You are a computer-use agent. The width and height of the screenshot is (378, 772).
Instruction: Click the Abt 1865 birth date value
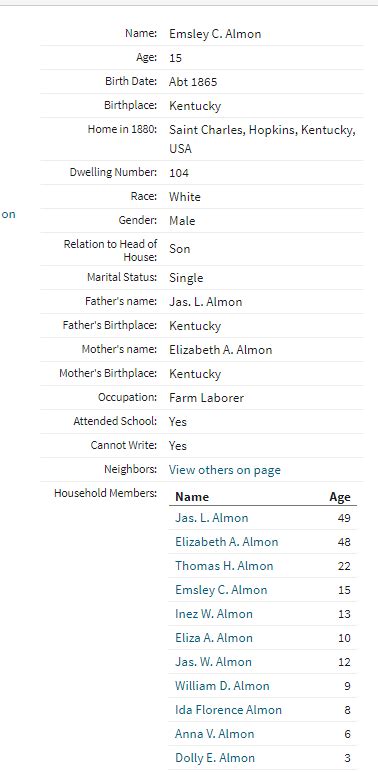(x=193, y=82)
